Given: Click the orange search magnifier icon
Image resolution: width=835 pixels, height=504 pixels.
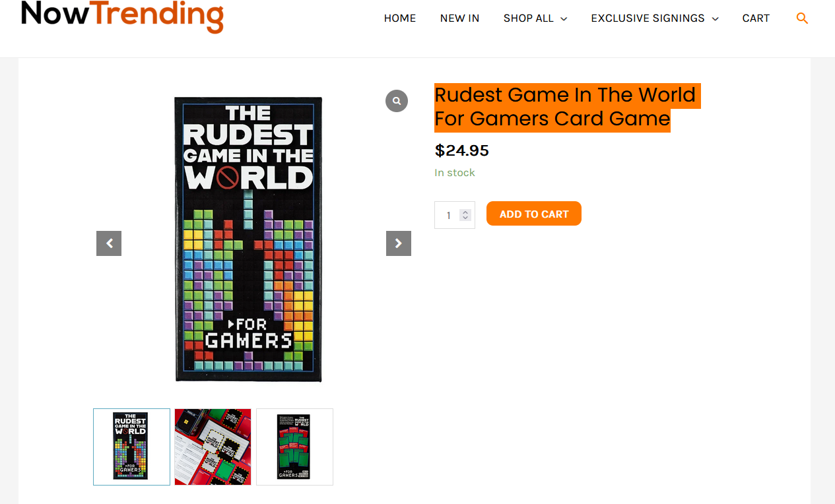Looking at the screenshot, I should tap(802, 18).
